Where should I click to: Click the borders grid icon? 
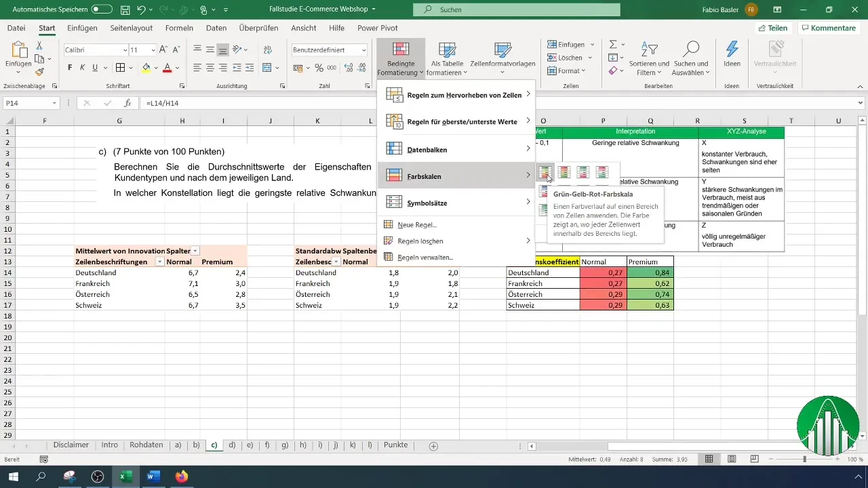120,67
